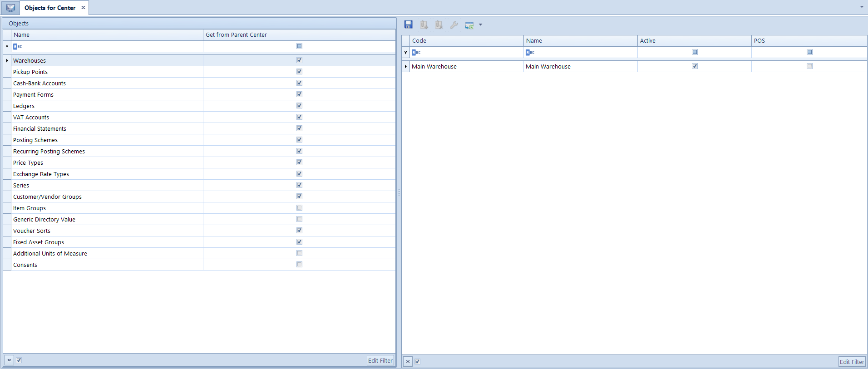Toggle filter enabled checkbox in right panel footer
868x369 pixels.
pos(418,362)
